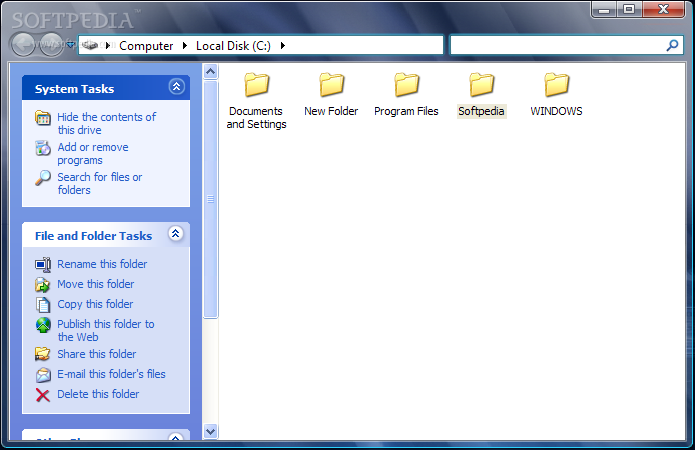This screenshot has width=695, height=450.
Task: Collapse the System Tasks panel
Action: coord(176,86)
